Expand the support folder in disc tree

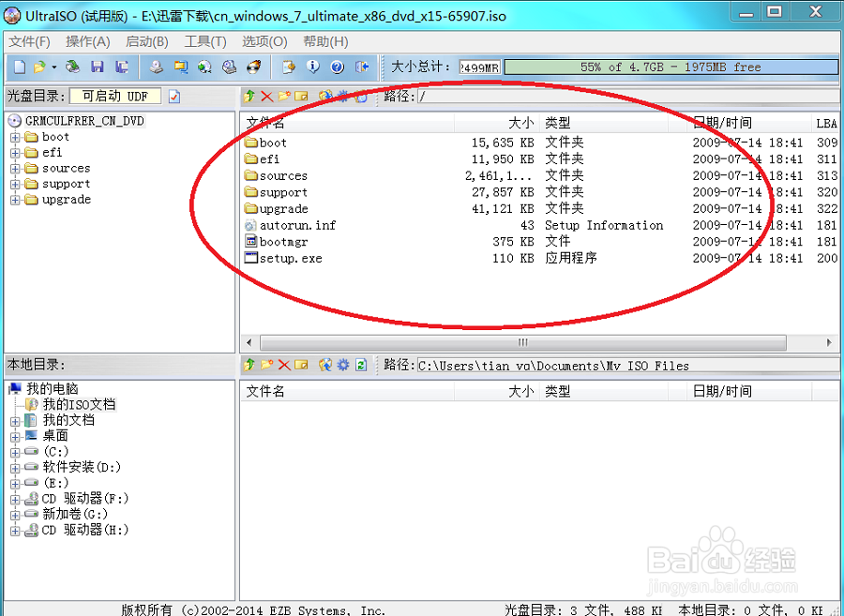[15, 184]
